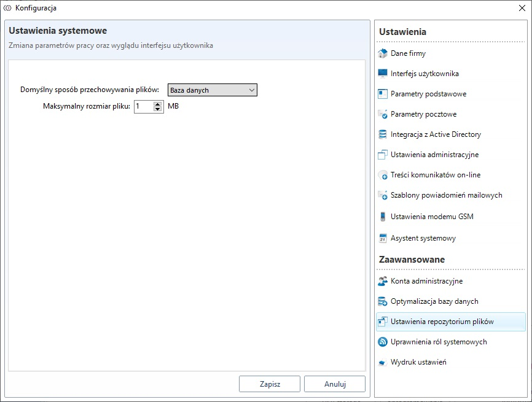Click the Konta administracyjne users icon
Viewport: 532px width, 402px height.
point(383,281)
